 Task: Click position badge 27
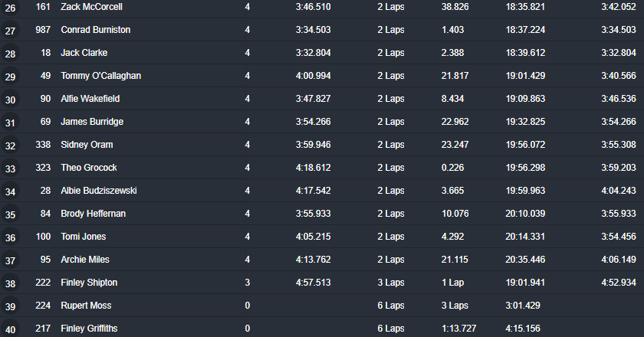(x=10, y=31)
